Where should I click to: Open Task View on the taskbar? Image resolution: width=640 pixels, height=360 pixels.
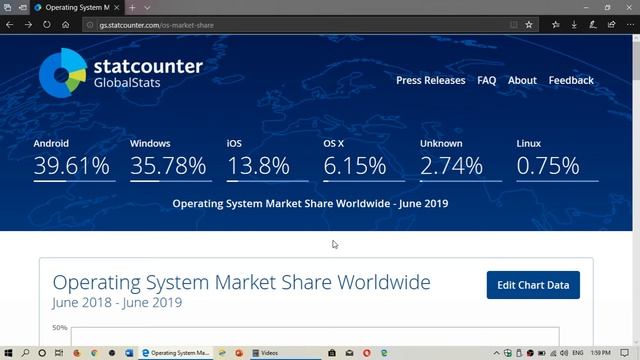(59, 353)
